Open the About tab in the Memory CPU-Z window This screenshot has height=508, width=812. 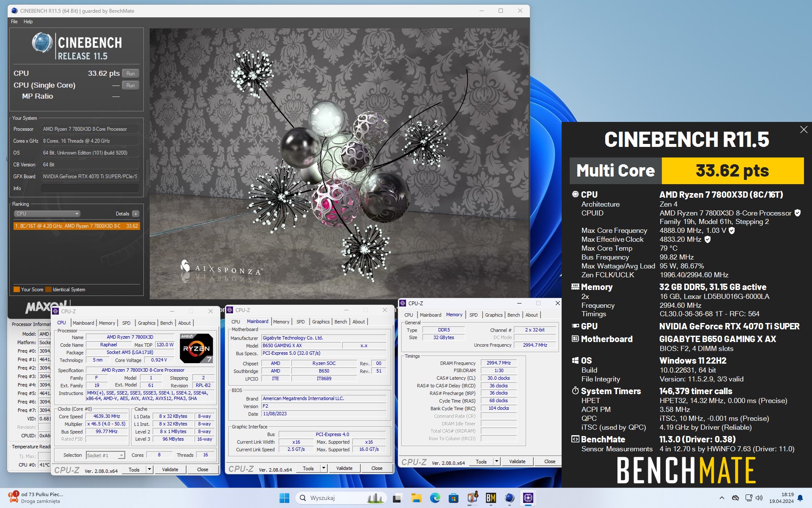pos(532,315)
